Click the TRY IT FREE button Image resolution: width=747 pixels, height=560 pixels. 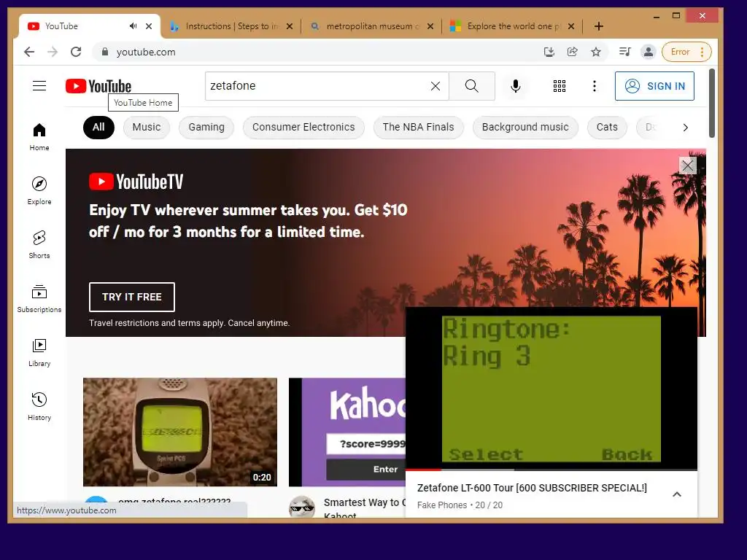pos(132,297)
